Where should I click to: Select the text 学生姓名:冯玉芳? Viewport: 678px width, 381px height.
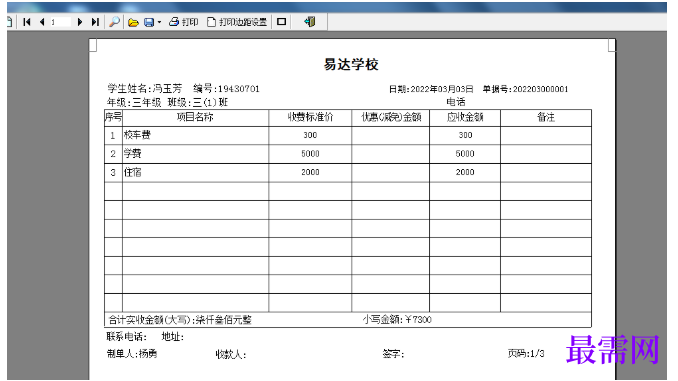coord(145,89)
